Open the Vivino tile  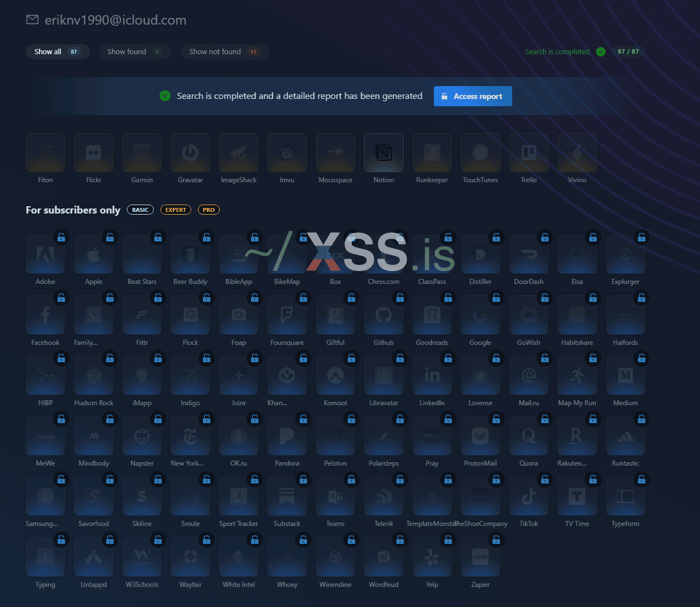(x=577, y=153)
